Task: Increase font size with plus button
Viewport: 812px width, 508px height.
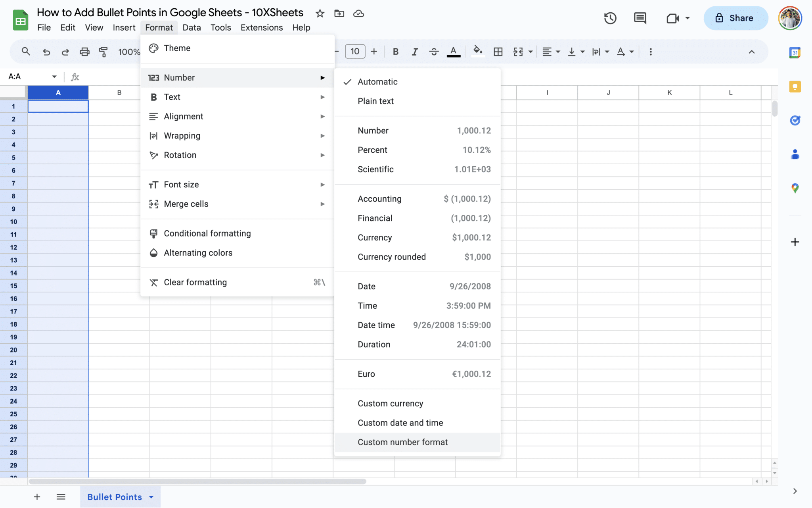Action: pos(374,52)
